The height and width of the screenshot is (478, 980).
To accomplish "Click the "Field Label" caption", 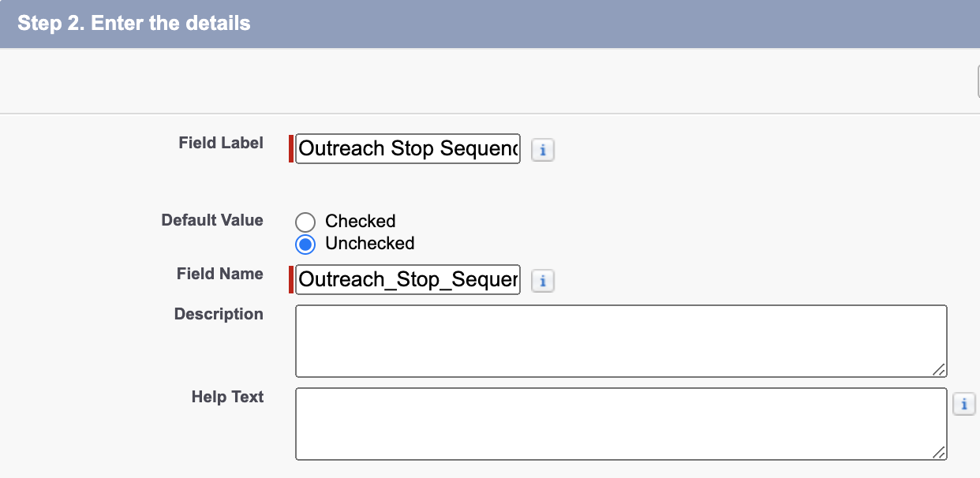I will pos(221,144).
